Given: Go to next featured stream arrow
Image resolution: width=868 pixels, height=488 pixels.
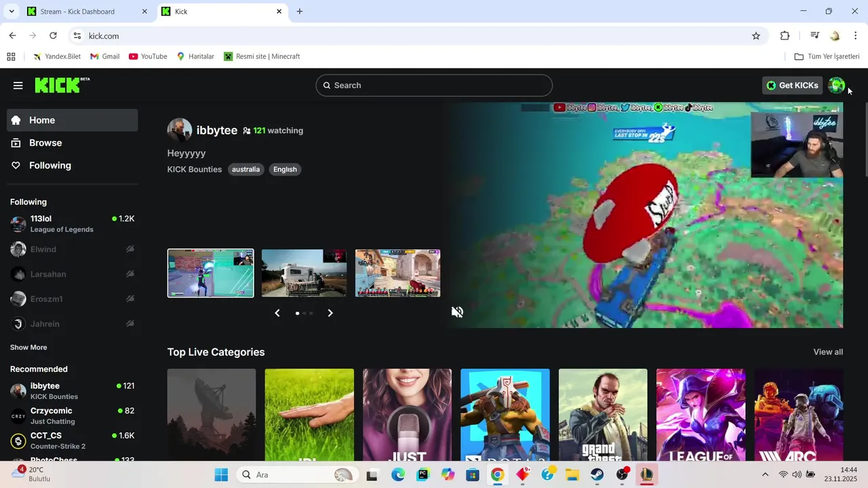Looking at the screenshot, I should point(330,313).
